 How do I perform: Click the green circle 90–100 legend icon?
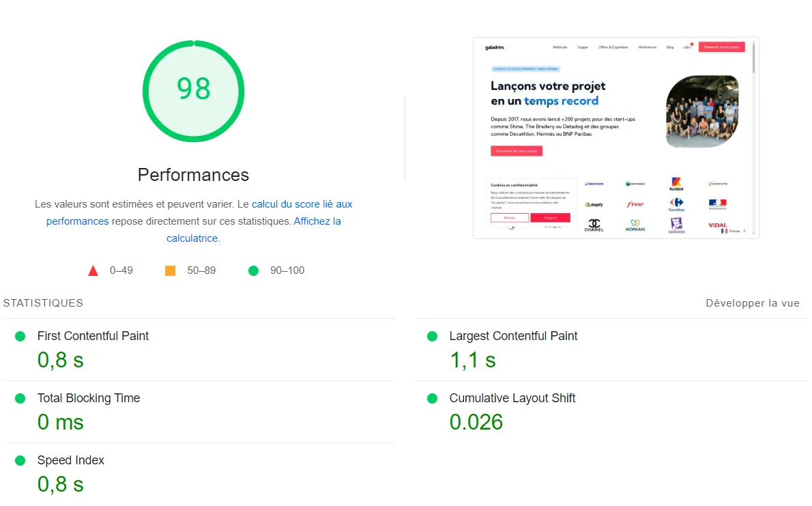point(254,270)
